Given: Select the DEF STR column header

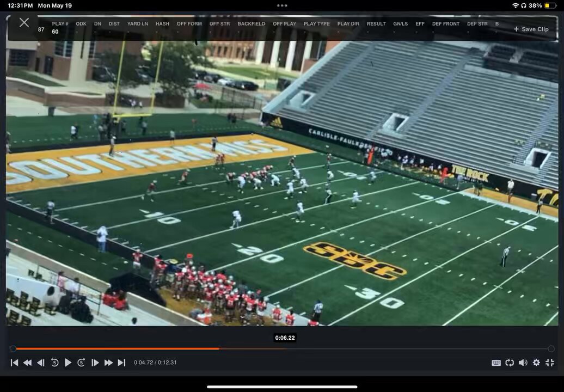Looking at the screenshot, I should 477,24.
